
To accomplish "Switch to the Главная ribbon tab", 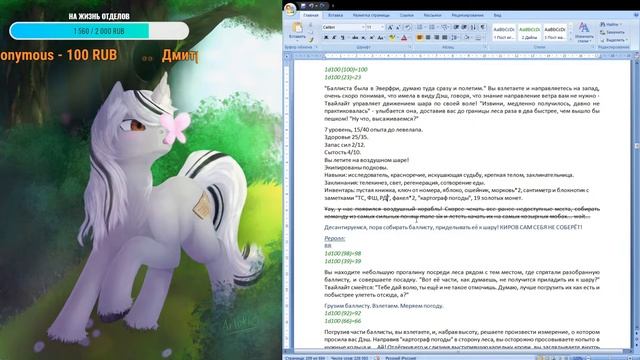I will pos(311,15).
